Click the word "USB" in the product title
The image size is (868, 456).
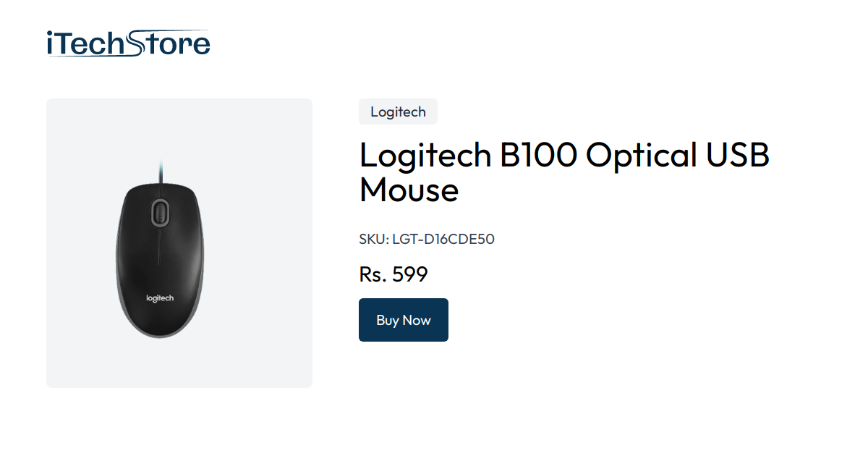point(736,155)
